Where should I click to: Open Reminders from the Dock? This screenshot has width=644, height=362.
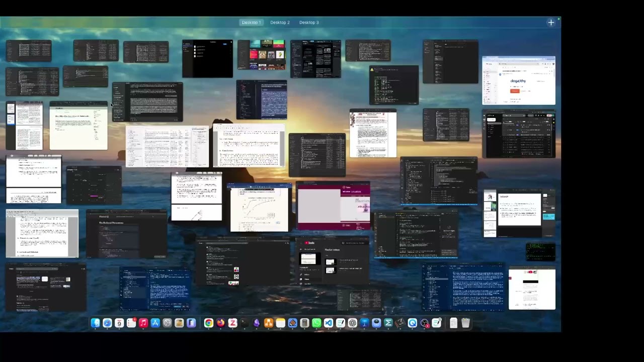click(x=131, y=323)
